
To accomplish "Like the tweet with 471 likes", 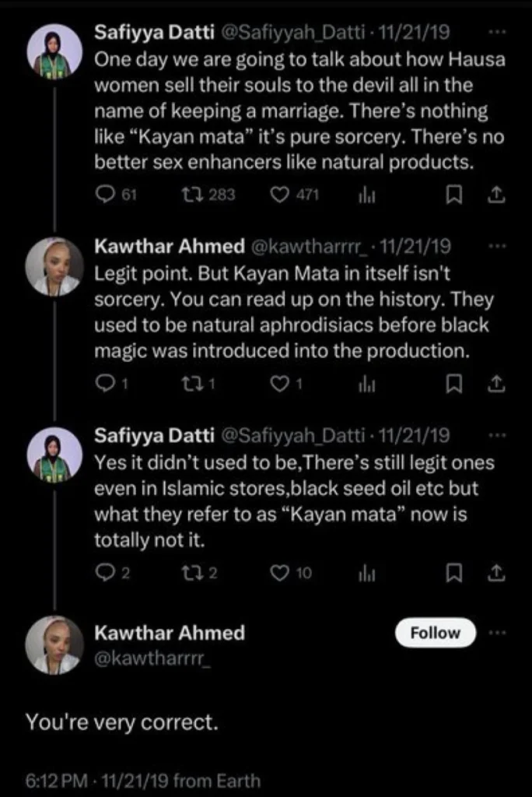I will pyautogui.click(x=278, y=195).
